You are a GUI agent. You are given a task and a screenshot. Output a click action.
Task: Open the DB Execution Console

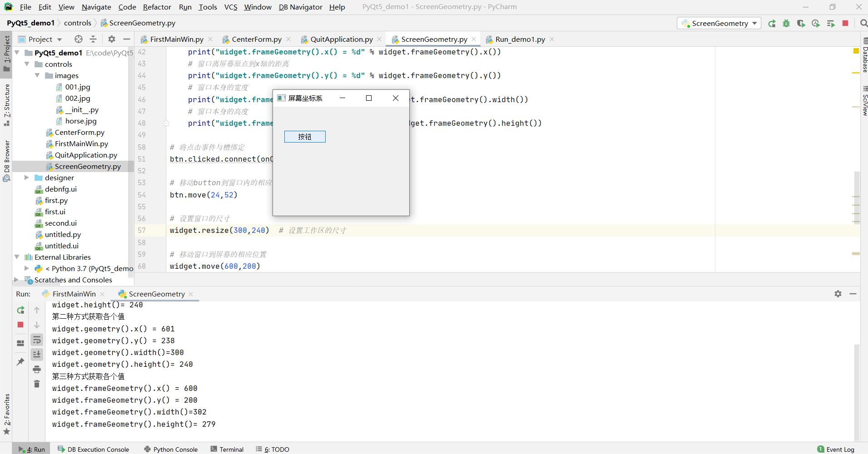click(94, 449)
